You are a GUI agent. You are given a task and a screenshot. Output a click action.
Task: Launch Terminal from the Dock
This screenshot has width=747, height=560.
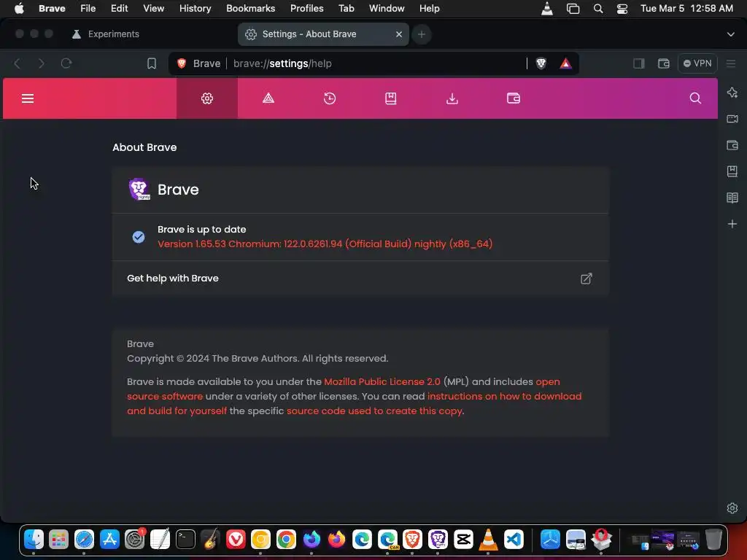185,540
